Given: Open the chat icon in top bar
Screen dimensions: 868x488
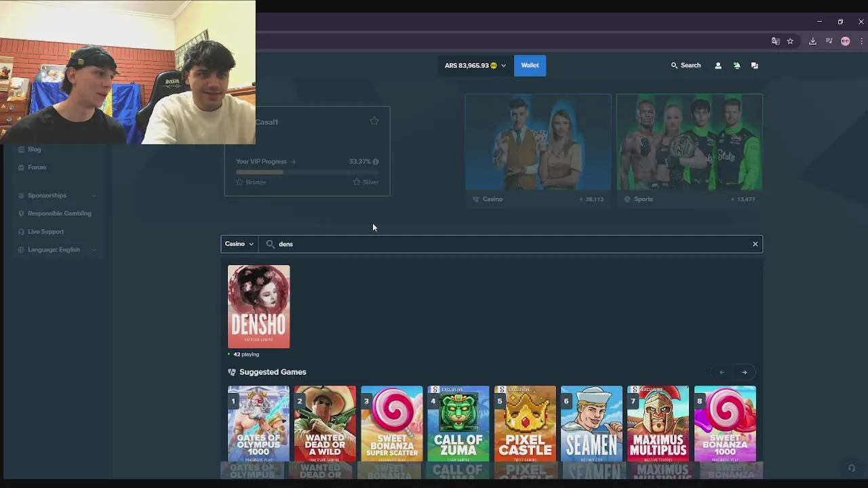Looking at the screenshot, I should tap(755, 66).
